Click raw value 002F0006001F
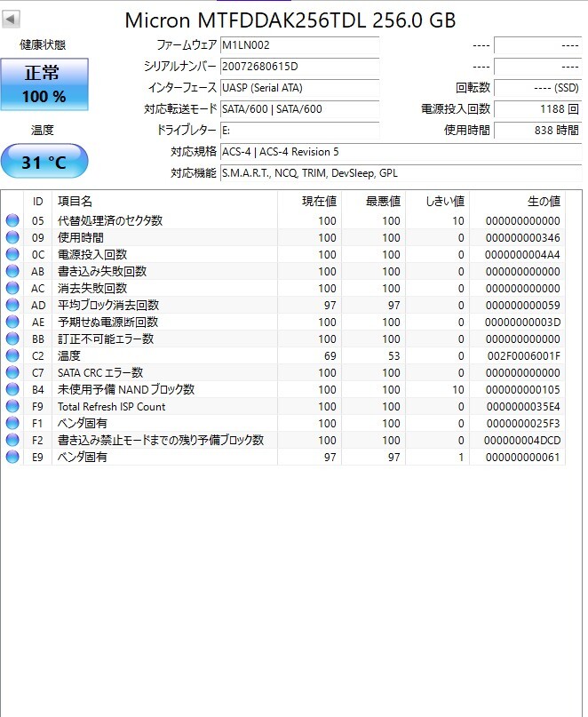Screen dimensions: 588x717 [x=524, y=356]
